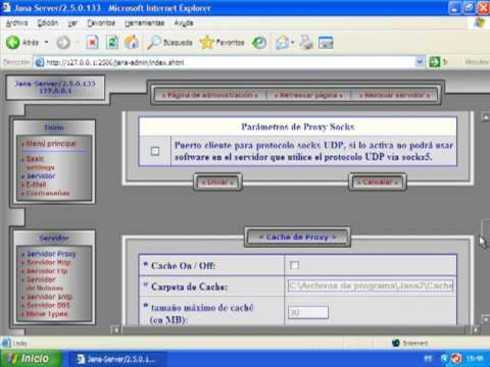490x367 pixels.
Task: Open the Home page icon
Action: (132, 42)
